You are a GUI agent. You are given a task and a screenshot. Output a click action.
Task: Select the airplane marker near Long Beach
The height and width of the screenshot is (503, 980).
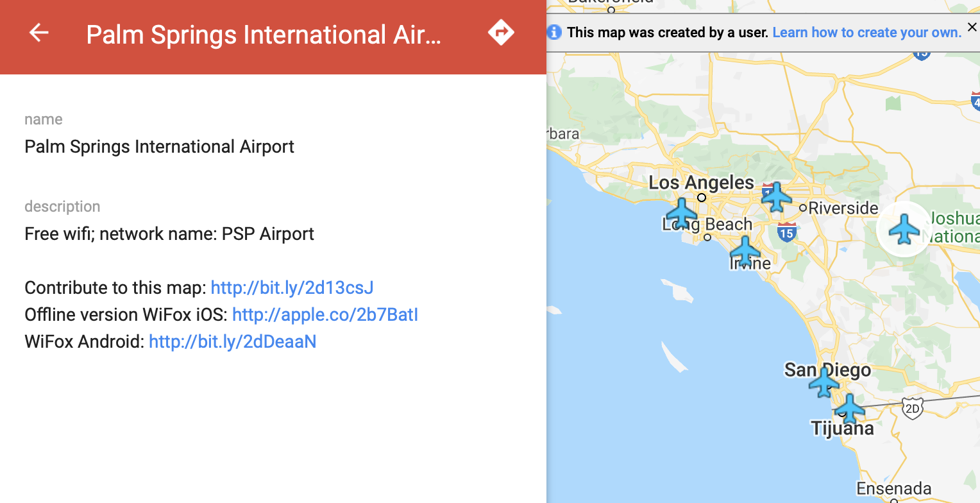point(681,212)
